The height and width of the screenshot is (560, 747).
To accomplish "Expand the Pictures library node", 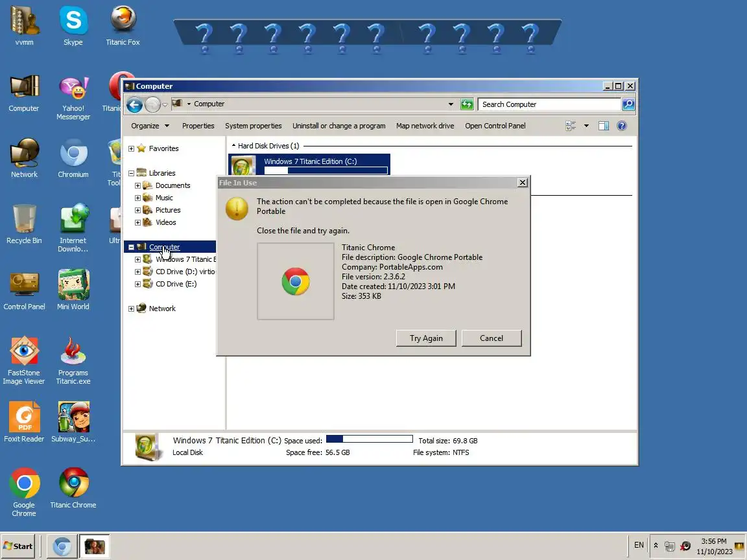I will point(137,211).
